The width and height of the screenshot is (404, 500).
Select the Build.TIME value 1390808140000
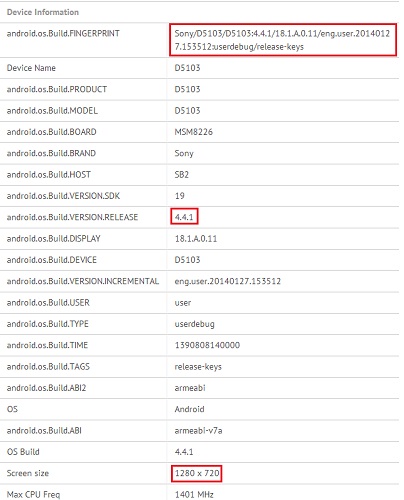207,345
